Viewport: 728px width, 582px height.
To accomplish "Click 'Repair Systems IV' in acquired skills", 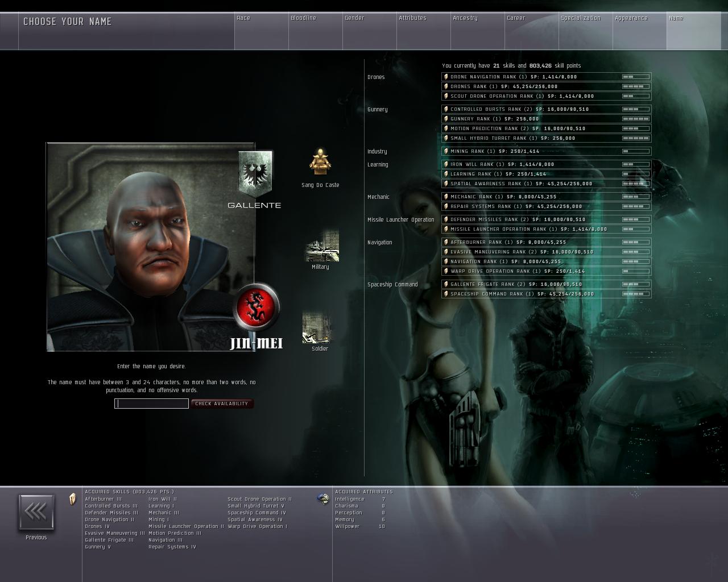I will pos(172,547).
